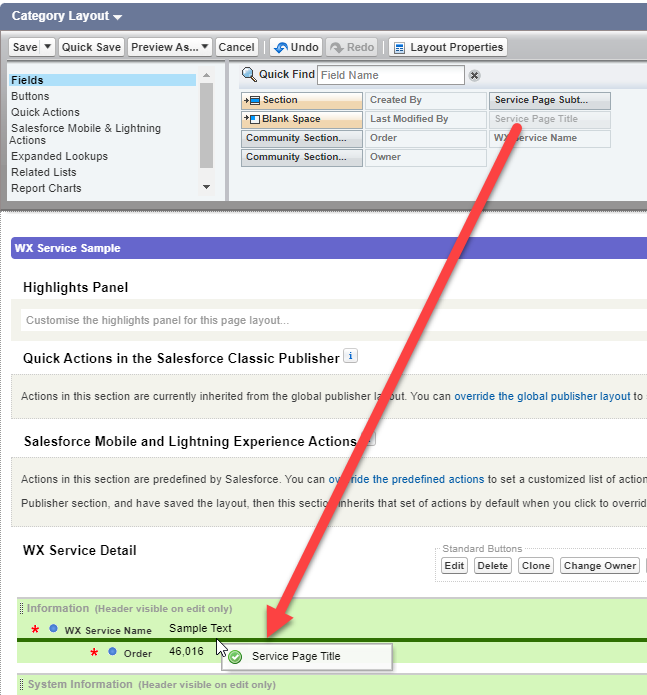
Task: Clear Quick Find with the X icon
Action: click(474, 75)
